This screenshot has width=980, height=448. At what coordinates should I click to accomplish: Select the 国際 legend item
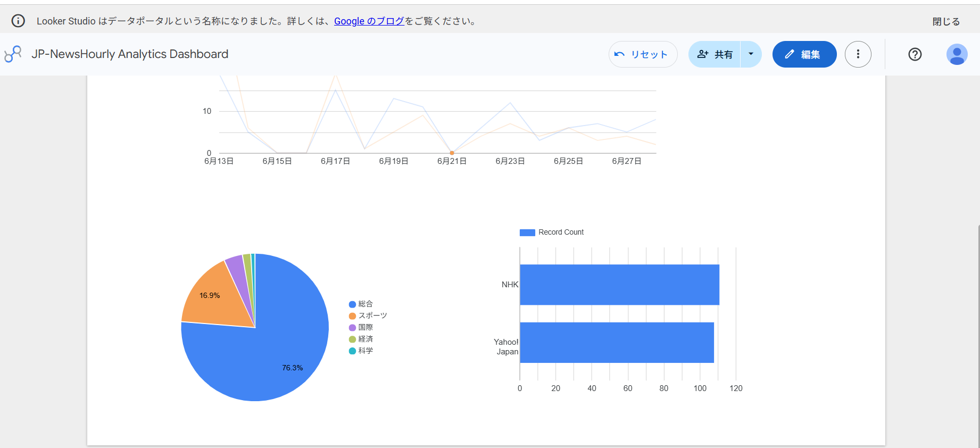point(361,327)
